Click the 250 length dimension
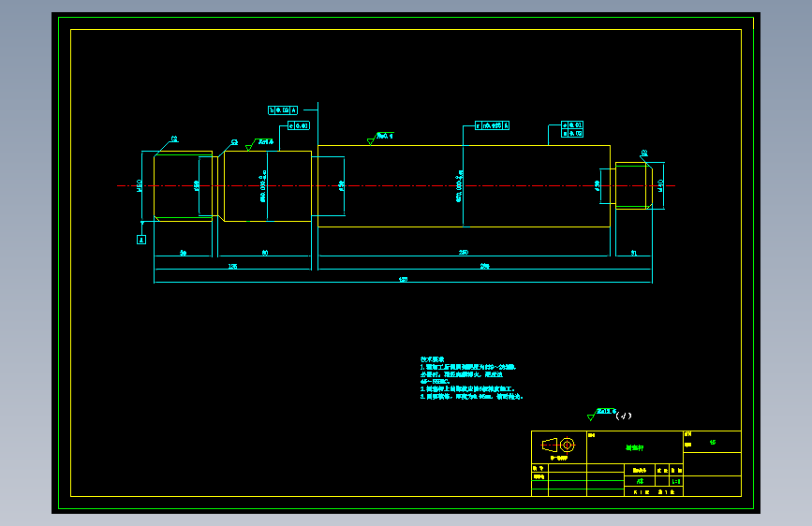This screenshot has height=526, width=812. 464,252
